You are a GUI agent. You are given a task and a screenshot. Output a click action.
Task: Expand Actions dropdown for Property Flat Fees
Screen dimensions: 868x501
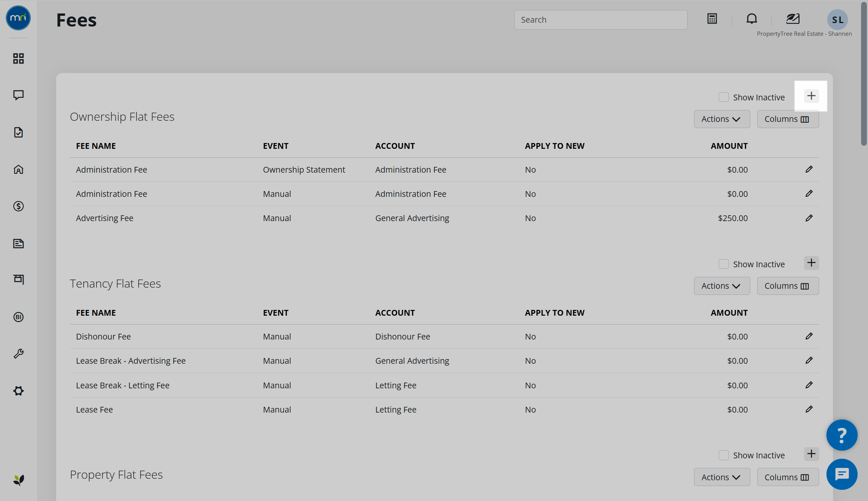coord(721,477)
